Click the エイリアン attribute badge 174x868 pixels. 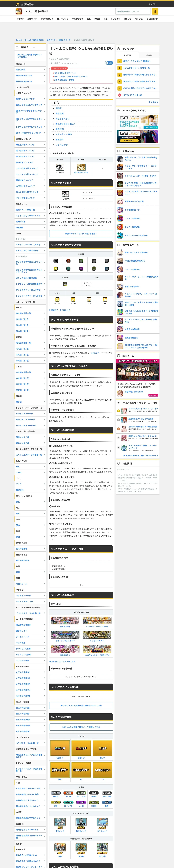[x=68, y=803]
